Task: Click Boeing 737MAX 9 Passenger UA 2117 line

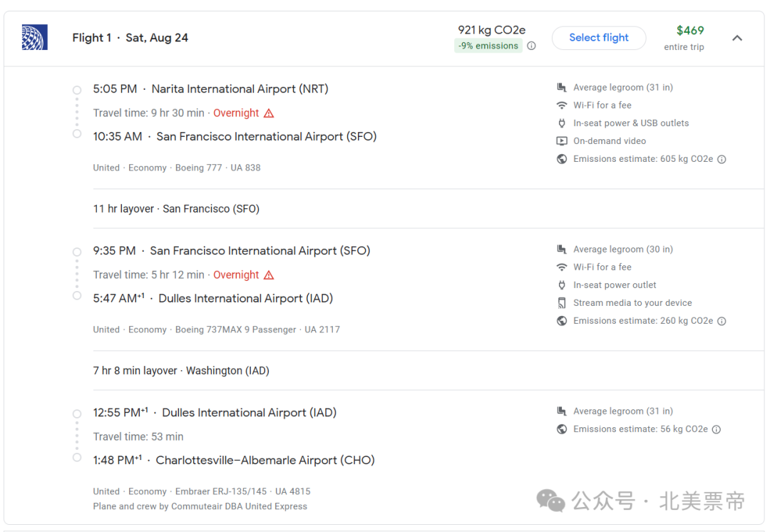Action: coord(216,329)
